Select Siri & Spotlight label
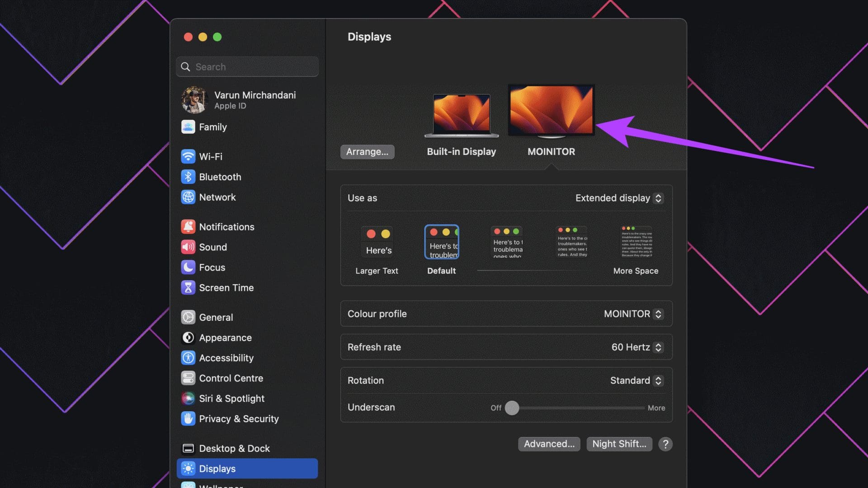 [232, 399]
